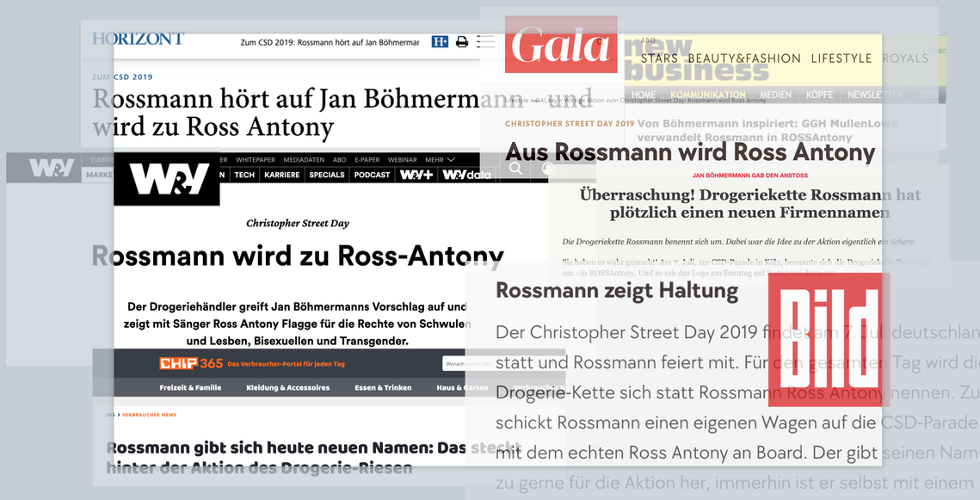Open the W&V user account icon
The image size is (980, 500).
pos(548,168)
